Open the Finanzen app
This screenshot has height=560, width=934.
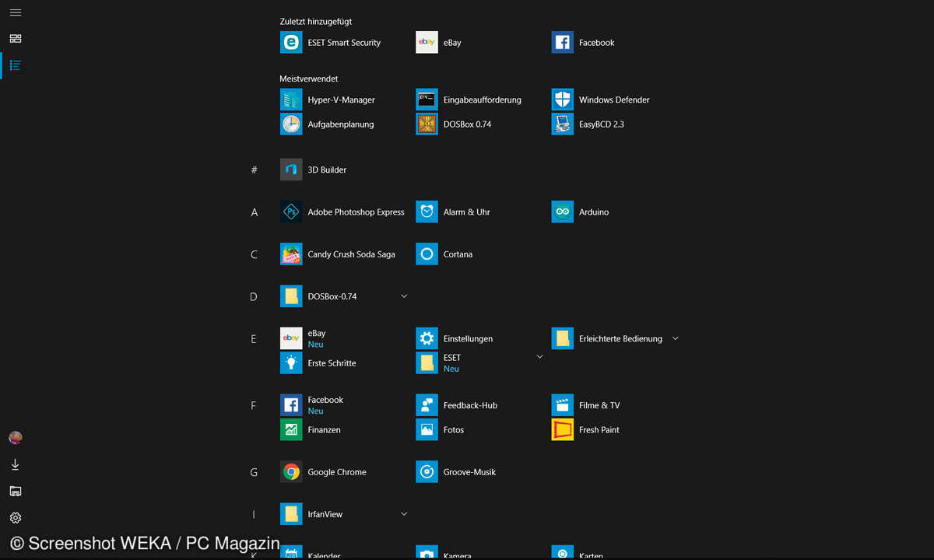click(311, 429)
